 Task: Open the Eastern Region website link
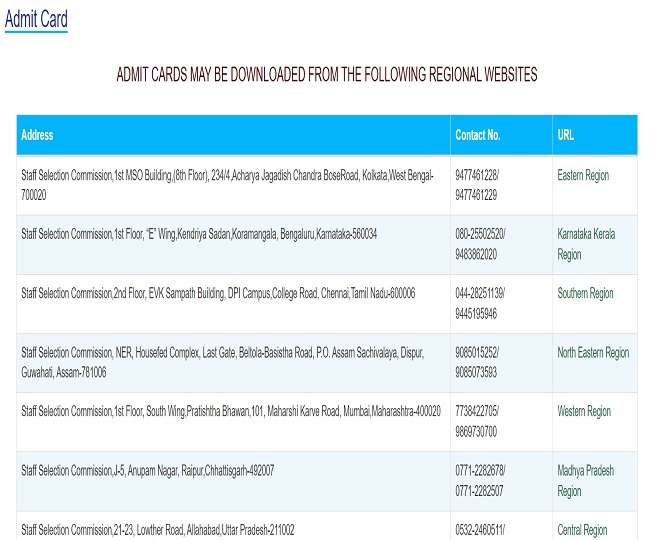coord(583,175)
